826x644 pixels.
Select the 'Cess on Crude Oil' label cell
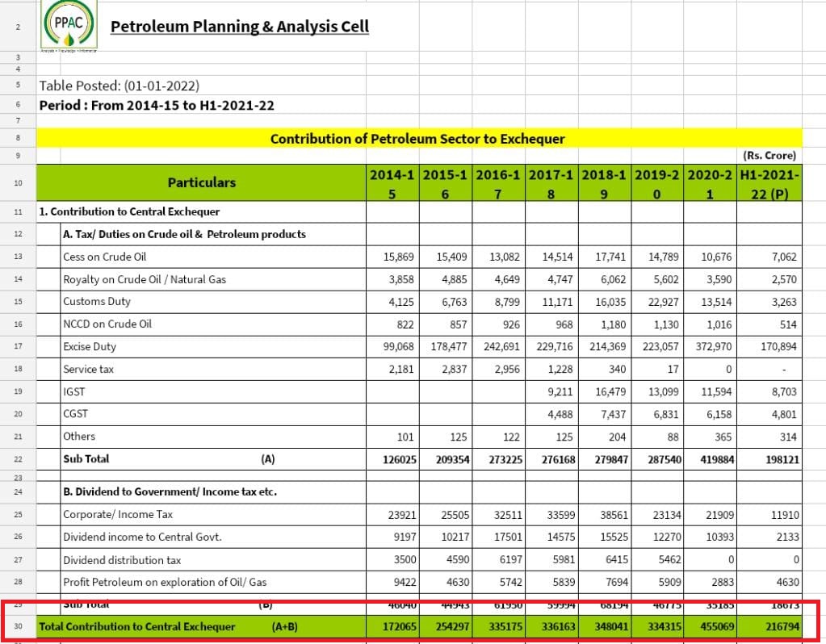click(213, 257)
